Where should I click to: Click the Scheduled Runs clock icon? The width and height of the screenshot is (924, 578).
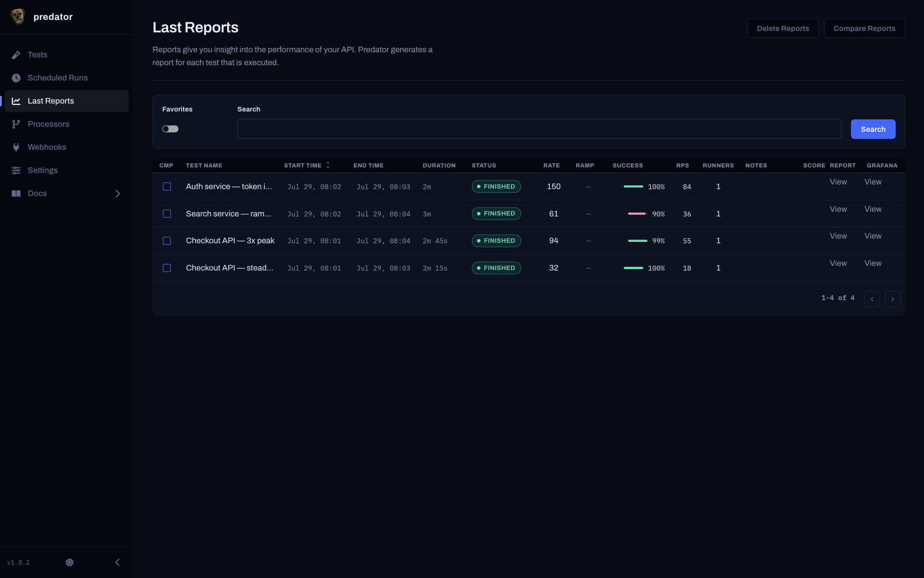[16, 78]
